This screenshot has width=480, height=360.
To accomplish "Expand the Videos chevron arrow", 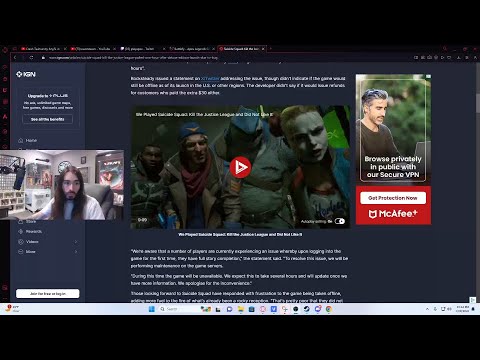I will 76,242.
